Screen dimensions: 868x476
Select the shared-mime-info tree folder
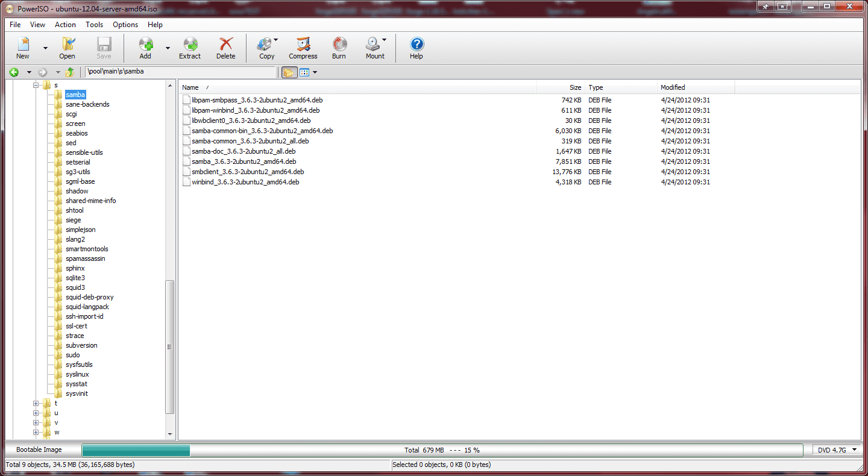point(91,201)
